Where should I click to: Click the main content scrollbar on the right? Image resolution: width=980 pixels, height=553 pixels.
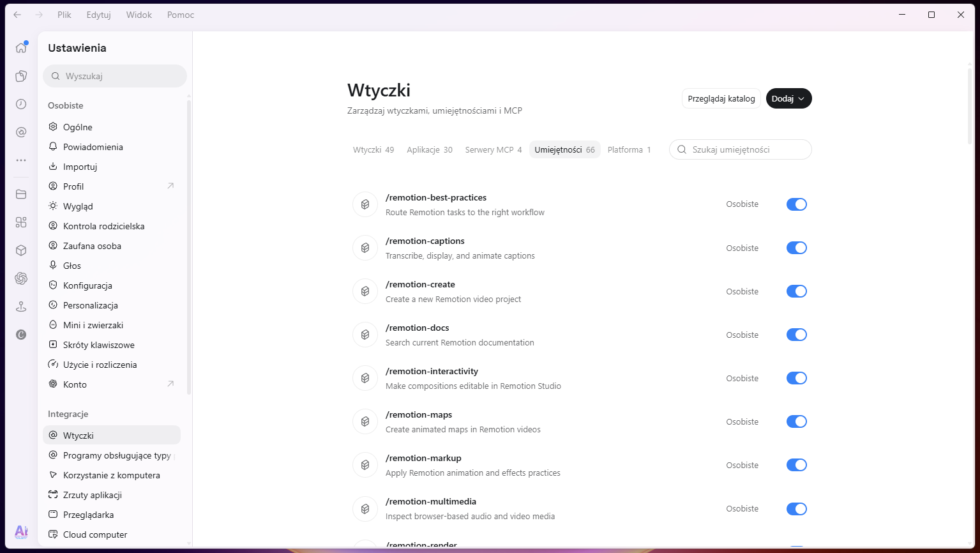click(970, 105)
